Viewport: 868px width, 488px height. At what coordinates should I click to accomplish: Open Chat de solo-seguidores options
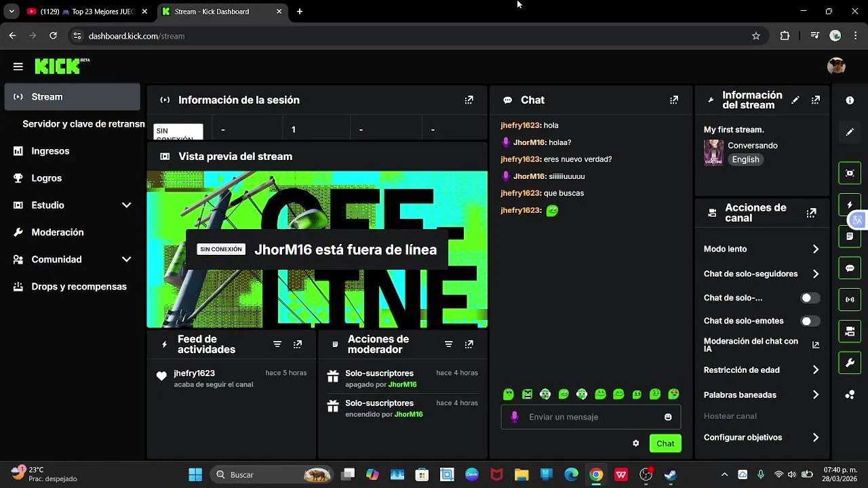[x=762, y=274]
